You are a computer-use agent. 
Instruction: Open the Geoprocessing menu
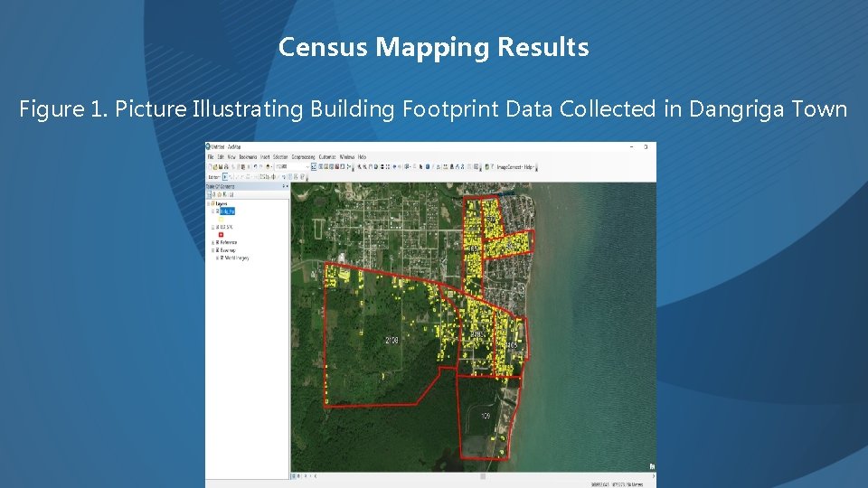[304, 157]
